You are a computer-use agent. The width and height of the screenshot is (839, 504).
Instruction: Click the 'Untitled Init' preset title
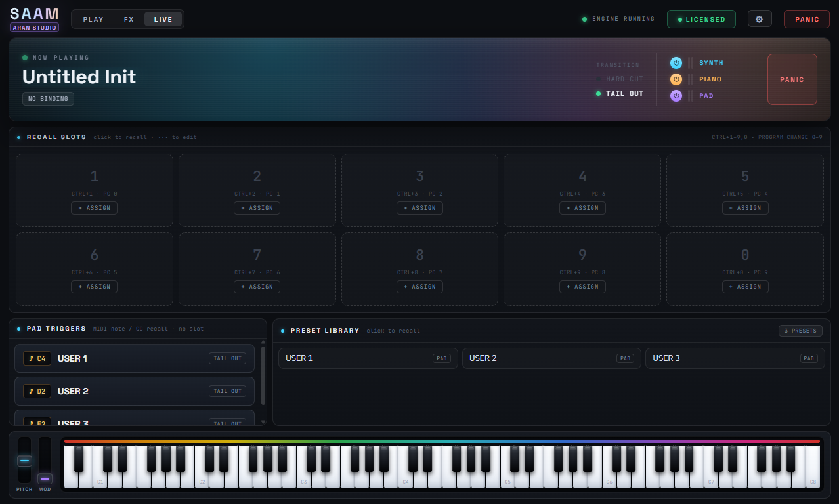coord(79,77)
